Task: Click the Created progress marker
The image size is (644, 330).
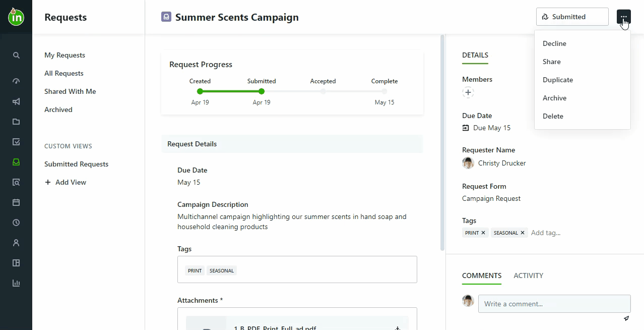Action: point(200,91)
